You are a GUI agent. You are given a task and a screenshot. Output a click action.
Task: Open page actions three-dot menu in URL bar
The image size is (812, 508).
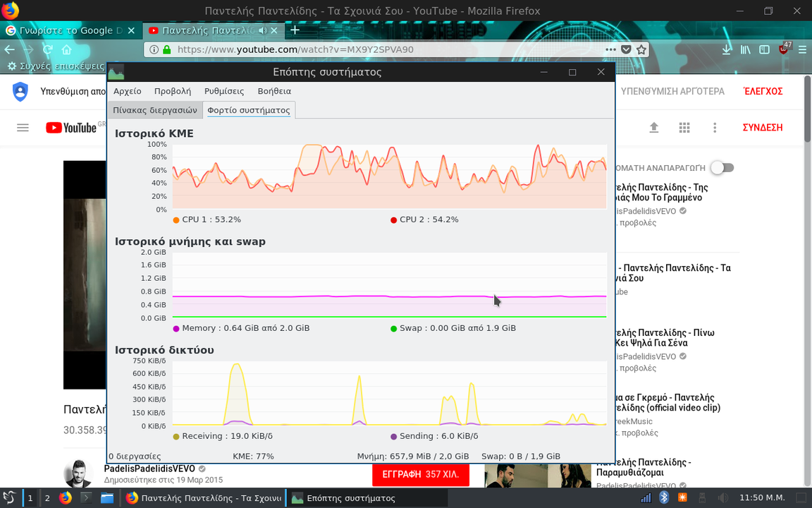point(610,50)
